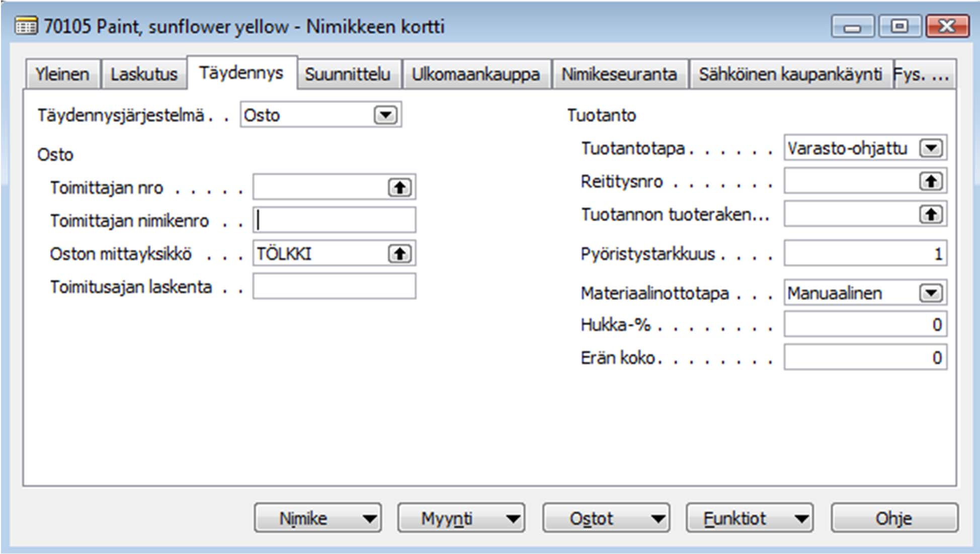Switch to the Laskutus tab
980x554 pixels.
pos(144,74)
